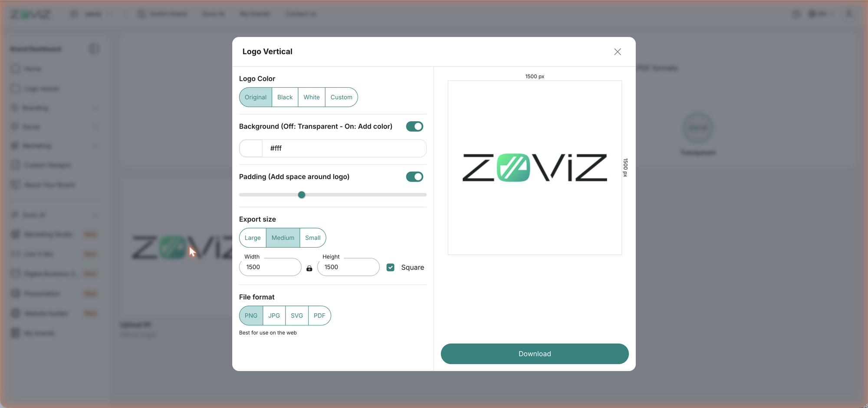Image resolution: width=868 pixels, height=408 pixels.
Task: Select Large export size
Action: [253, 238]
